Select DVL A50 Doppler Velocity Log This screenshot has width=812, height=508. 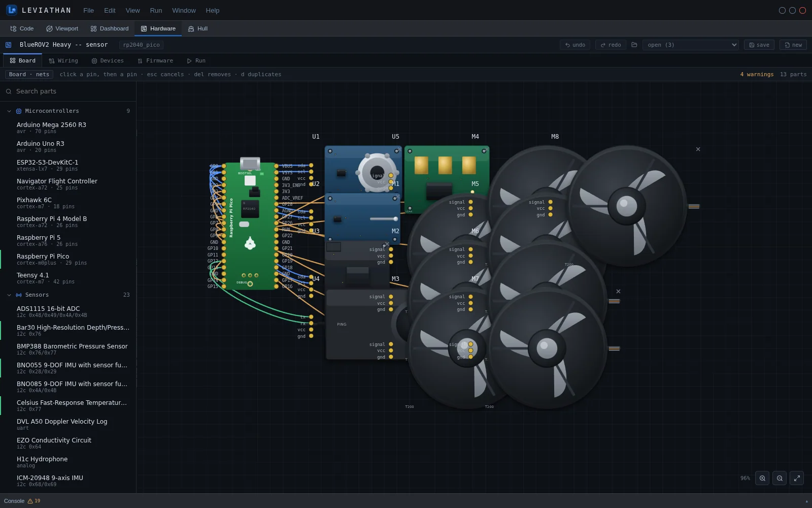pyautogui.click(x=68, y=424)
